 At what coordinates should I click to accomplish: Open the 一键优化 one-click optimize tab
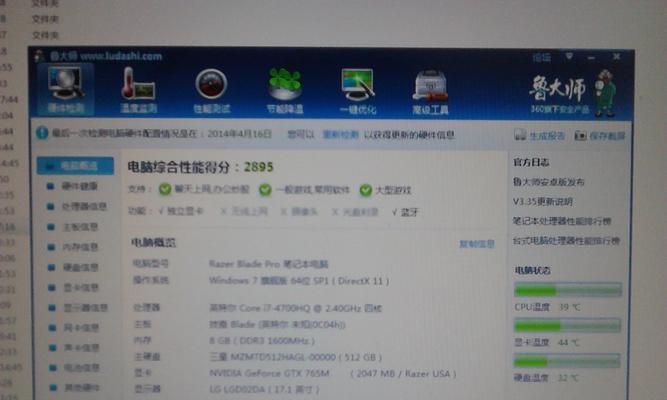coord(358,91)
